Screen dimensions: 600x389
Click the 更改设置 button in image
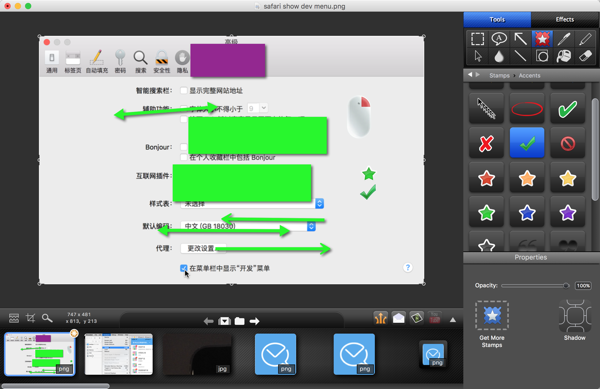(203, 249)
